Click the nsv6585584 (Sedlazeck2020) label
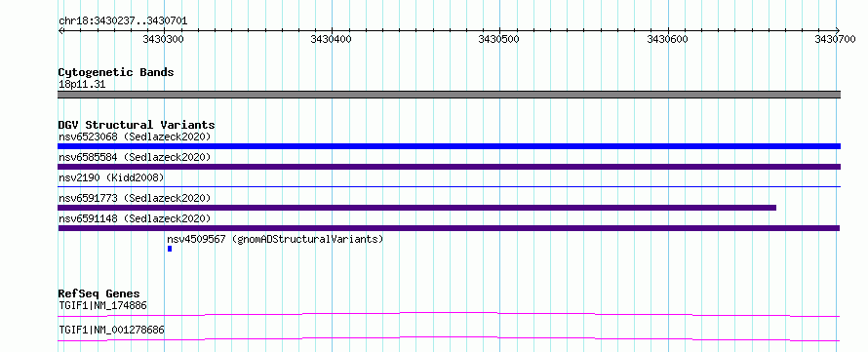This screenshot has width=868, height=352. coord(135,157)
